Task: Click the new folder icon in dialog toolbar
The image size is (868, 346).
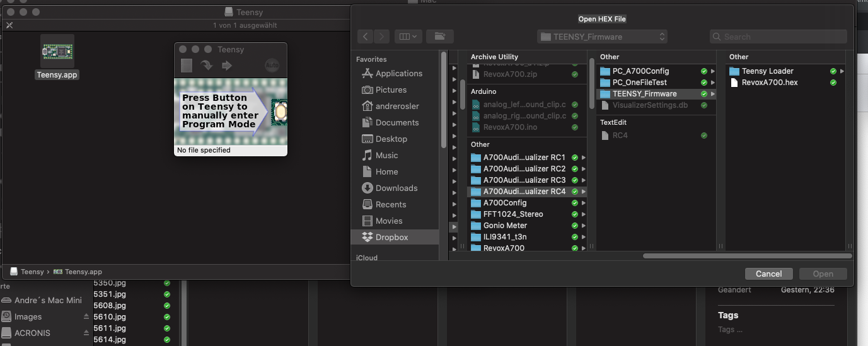Action: point(439,37)
